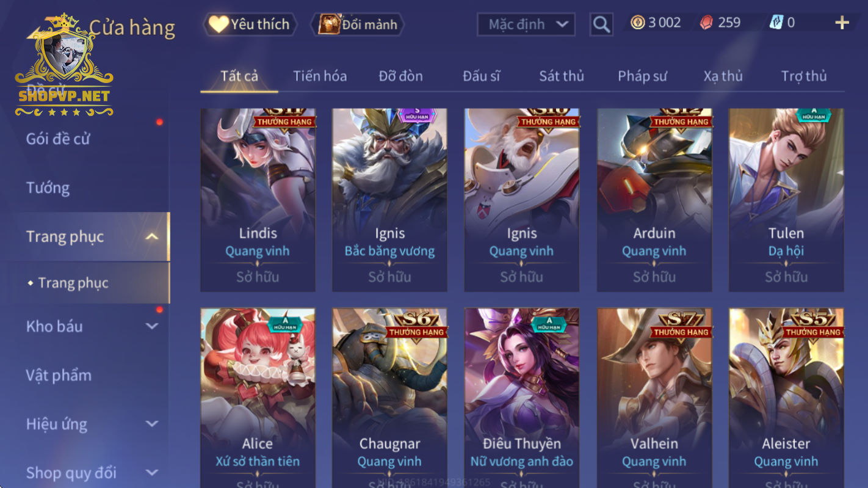
Task: Select the Sát thủ tab
Action: [x=562, y=76]
